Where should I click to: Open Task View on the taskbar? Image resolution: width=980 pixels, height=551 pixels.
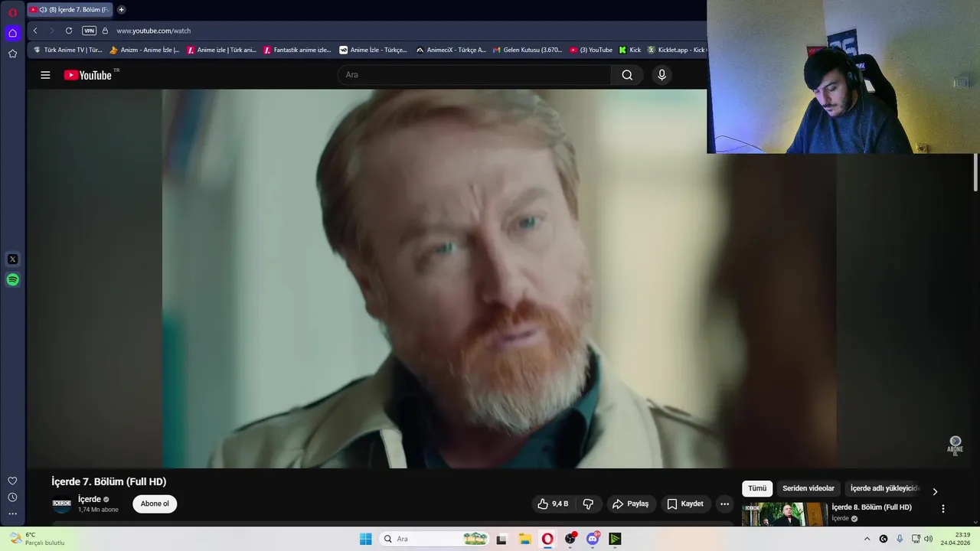coord(501,539)
